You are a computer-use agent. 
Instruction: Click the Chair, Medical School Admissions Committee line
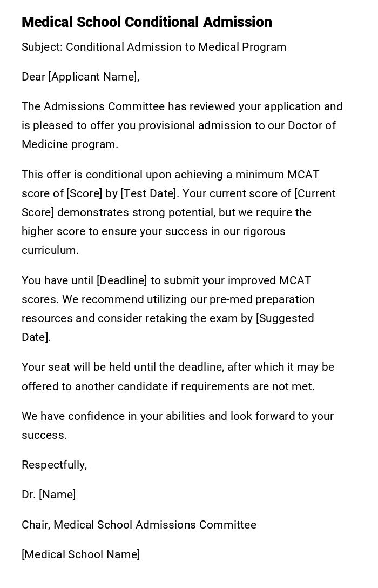tap(139, 525)
